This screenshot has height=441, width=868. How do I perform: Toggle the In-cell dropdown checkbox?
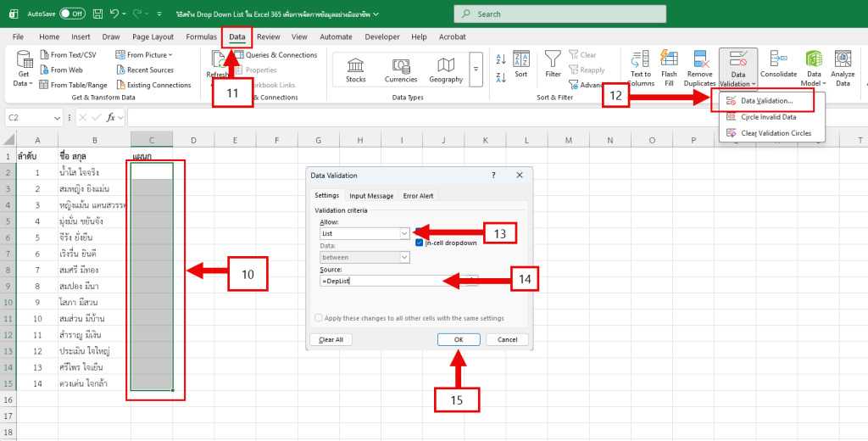(x=420, y=243)
